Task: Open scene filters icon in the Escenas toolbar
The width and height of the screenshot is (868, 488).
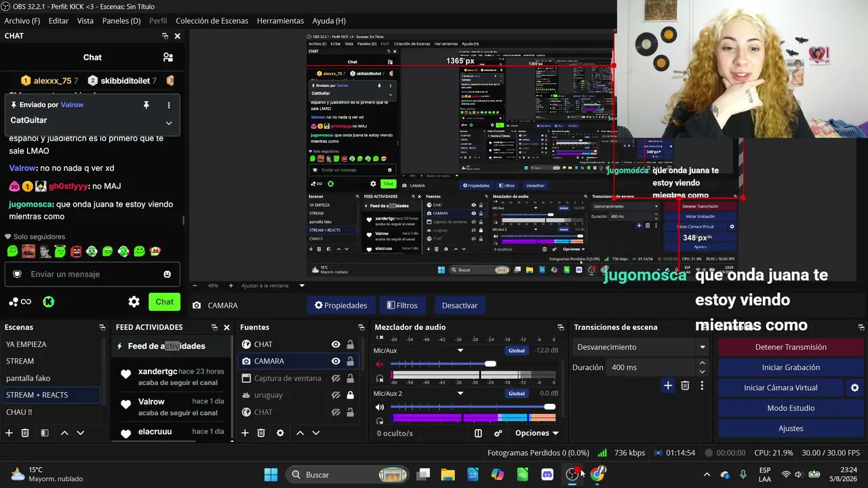Action: pyautogui.click(x=44, y=433)
